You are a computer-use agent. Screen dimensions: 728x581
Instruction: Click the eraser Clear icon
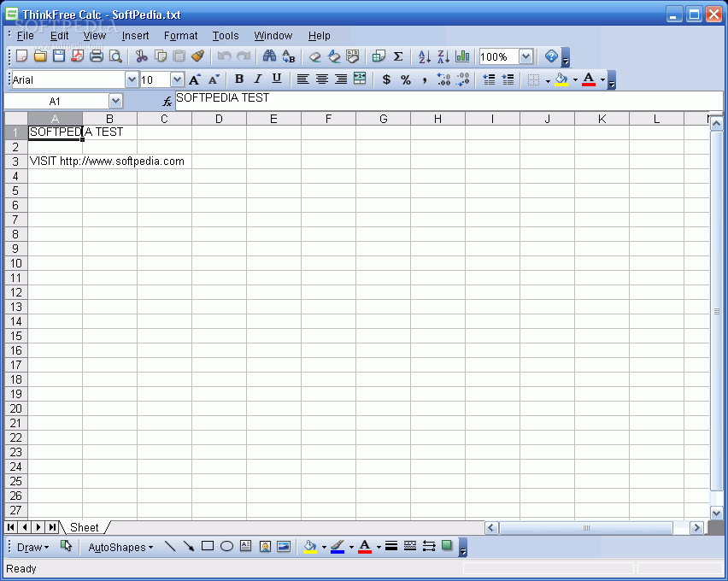coord(314,56)
